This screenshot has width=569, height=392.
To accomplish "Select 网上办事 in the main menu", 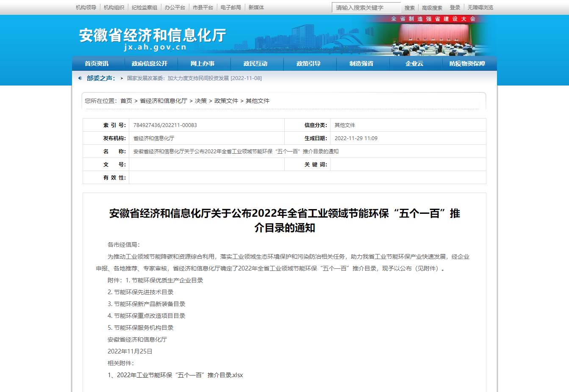I will (203, 63).
